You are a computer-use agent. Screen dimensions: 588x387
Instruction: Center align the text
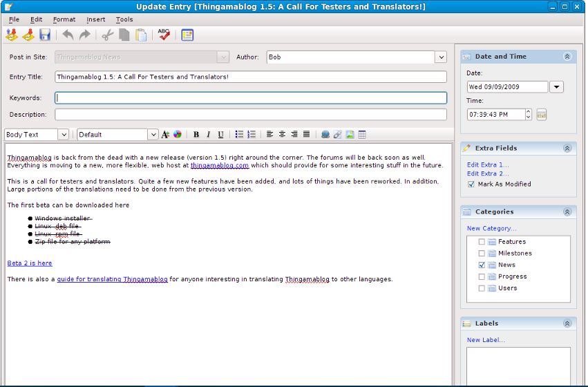coord(282,134)
